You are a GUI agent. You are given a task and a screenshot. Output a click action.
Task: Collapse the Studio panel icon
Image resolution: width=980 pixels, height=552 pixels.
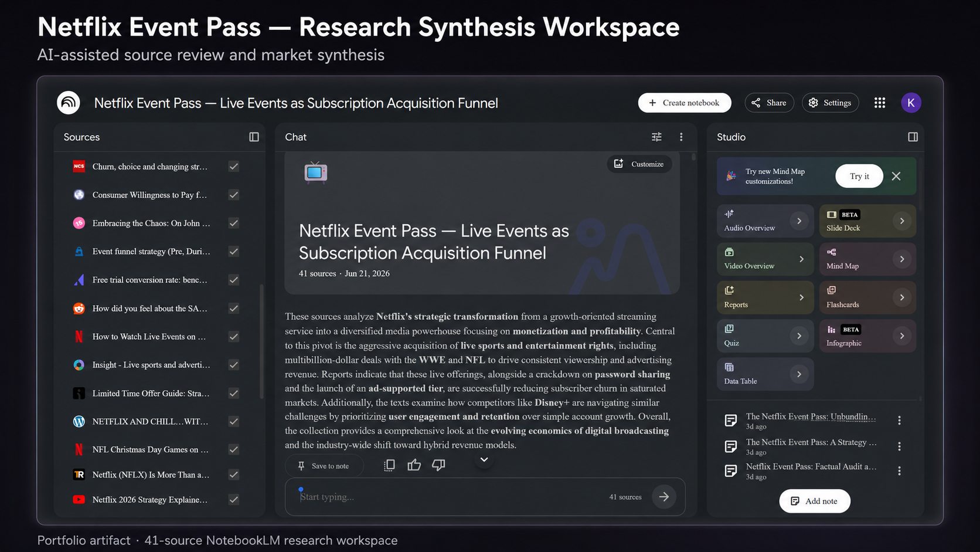coord(913,137)
